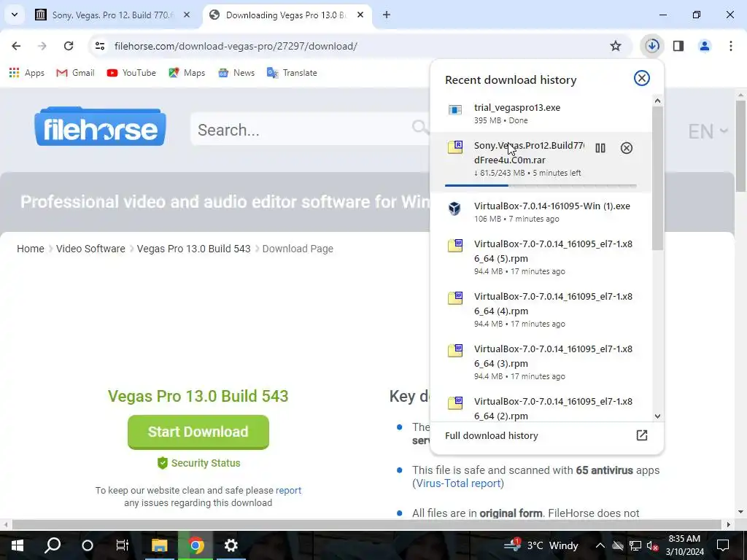Open Full download history
747x560 pixels.
tap(546, 436)
